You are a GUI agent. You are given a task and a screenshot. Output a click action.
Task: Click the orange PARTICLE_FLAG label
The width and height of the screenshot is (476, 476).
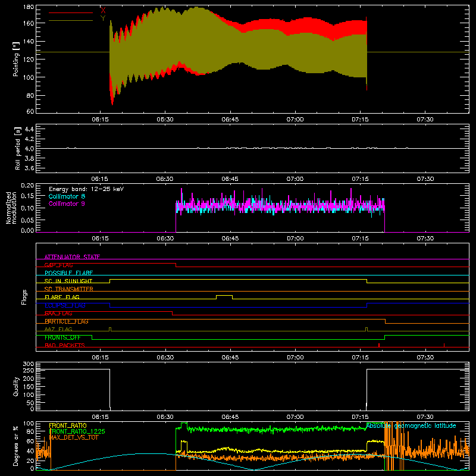point(67,321)
